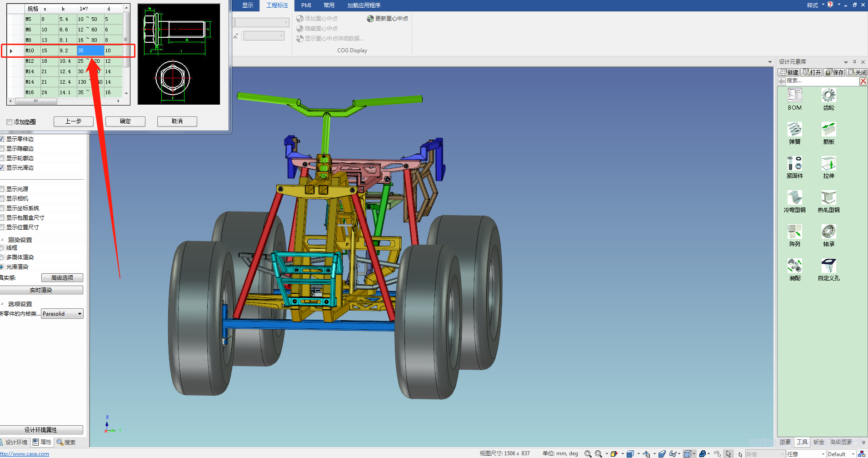Open the Parasolid kernel dropdown
Viewport: 868px width, 458px height.
[x=62, y=314]
